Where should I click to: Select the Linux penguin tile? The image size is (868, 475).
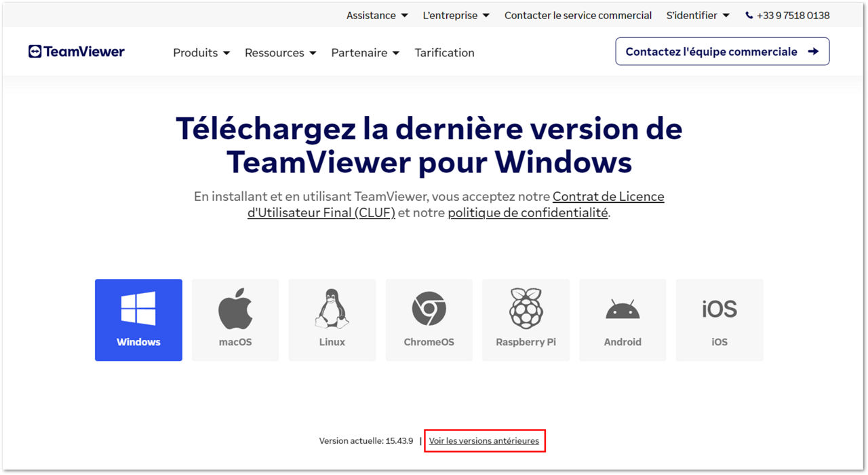tap(332, 320)
